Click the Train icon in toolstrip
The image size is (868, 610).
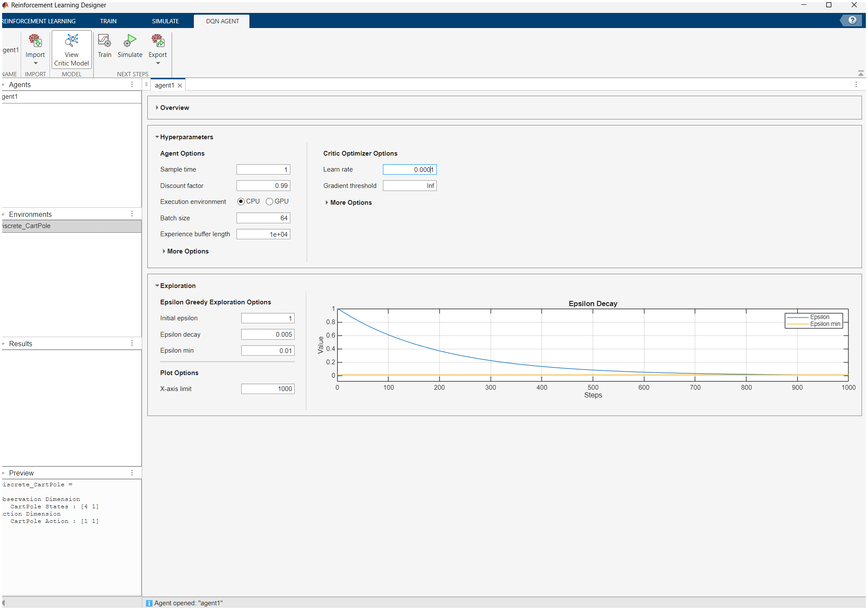(x=104, y=42)
